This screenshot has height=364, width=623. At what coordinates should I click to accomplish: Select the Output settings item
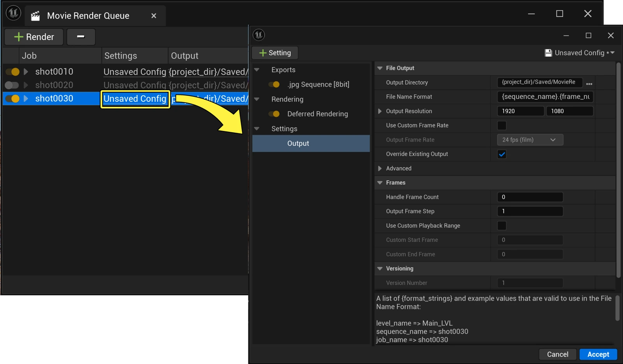(x=311, y=143)
